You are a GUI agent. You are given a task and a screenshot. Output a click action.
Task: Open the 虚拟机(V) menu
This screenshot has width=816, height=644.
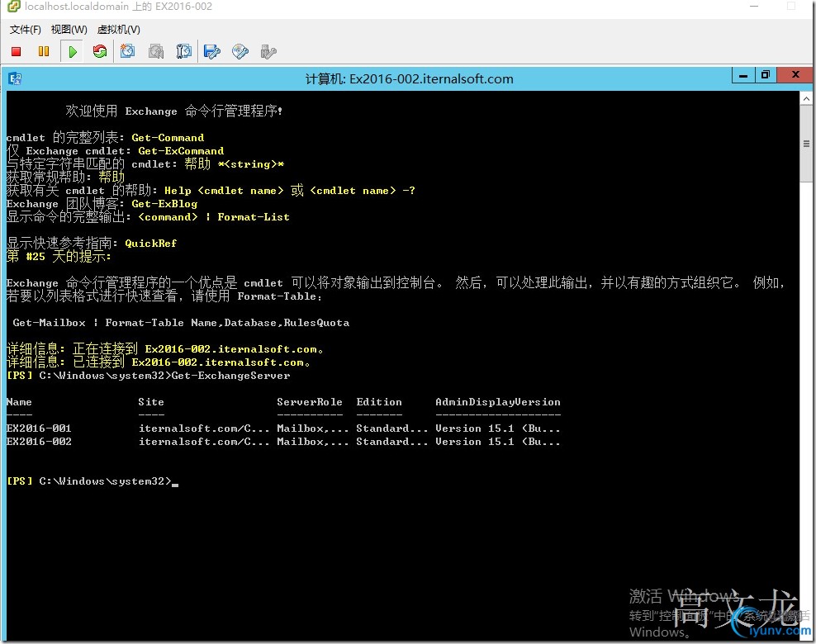tap(119, 30)
